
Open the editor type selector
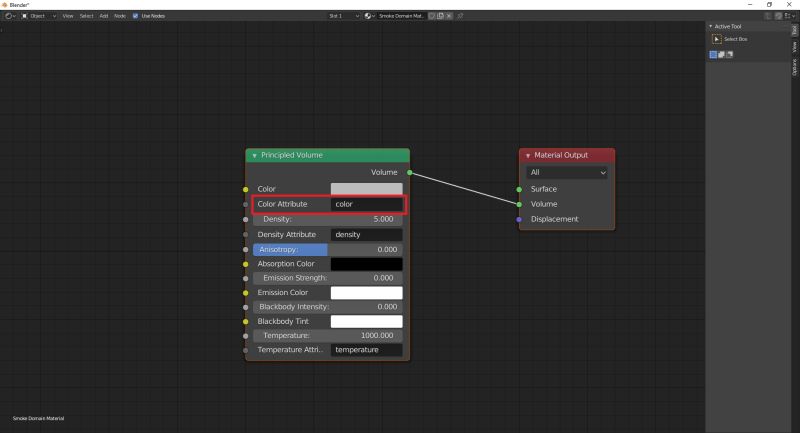(x=10, y=16)
